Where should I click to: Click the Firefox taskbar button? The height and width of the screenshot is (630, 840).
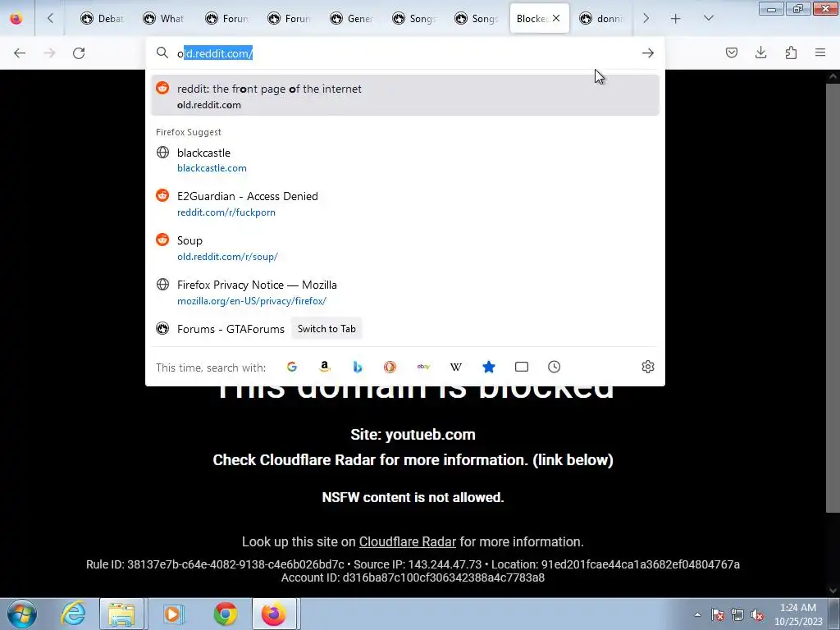[x=274, y=614]
